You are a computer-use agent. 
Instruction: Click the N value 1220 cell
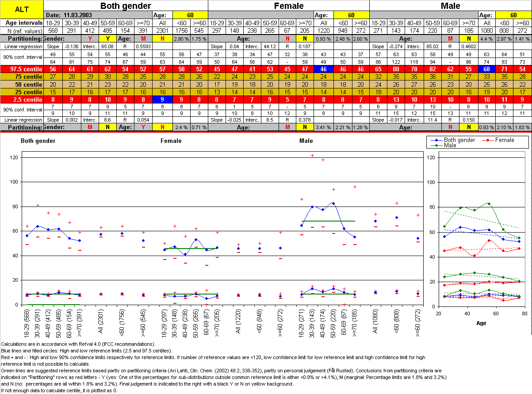pos(324,31)
